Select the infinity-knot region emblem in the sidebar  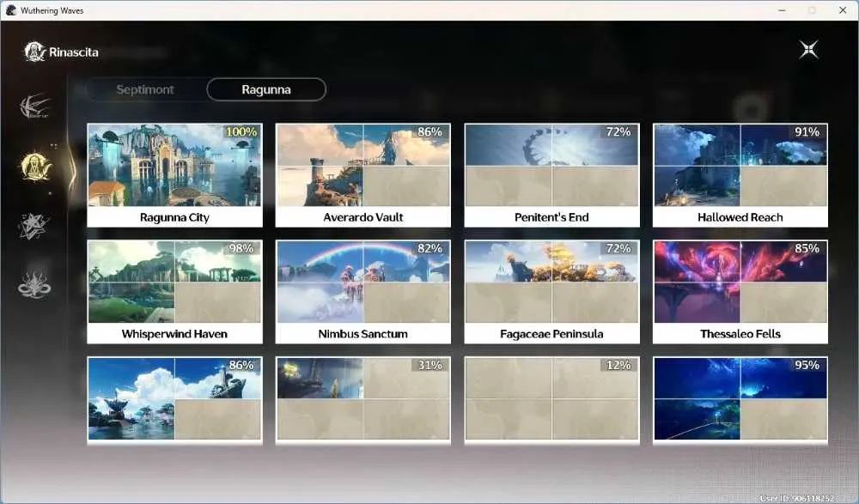click(x=34, y=285)
